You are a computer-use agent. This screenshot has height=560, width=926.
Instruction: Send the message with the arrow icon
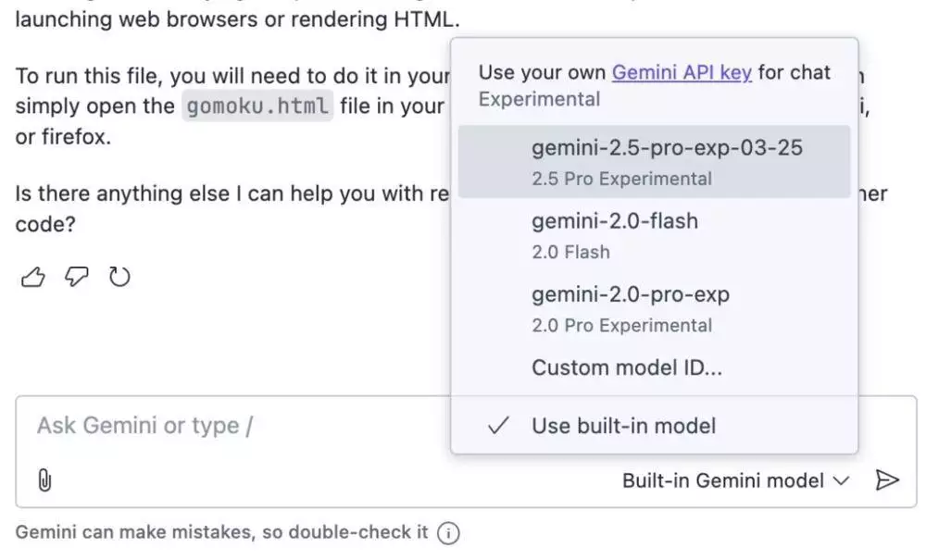pos(887,479)
